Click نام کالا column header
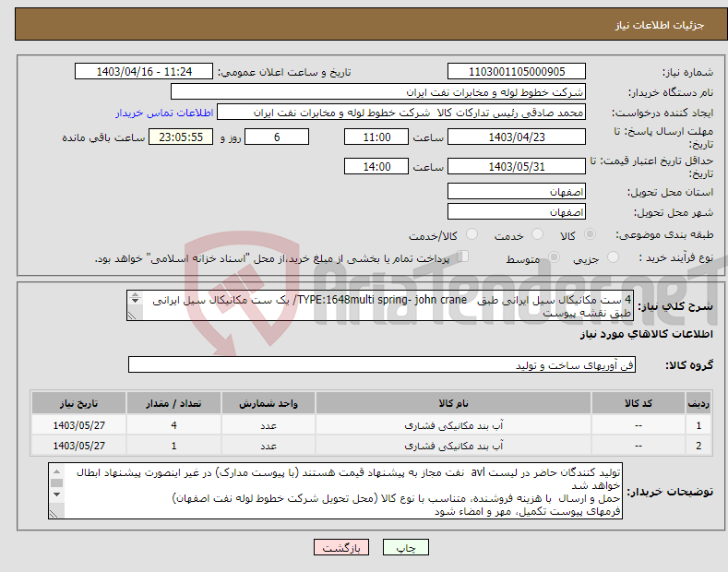Viewport: 728px width, 572px height. [x=453, y=403]
